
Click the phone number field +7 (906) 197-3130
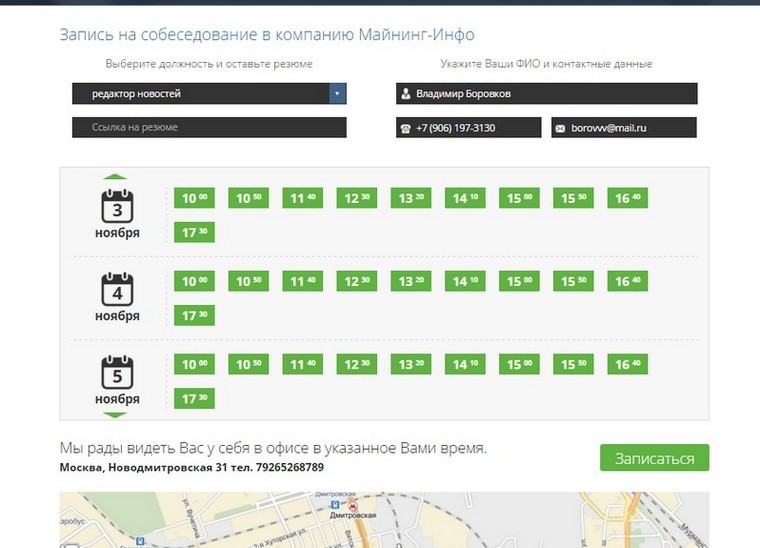point(469,127)
